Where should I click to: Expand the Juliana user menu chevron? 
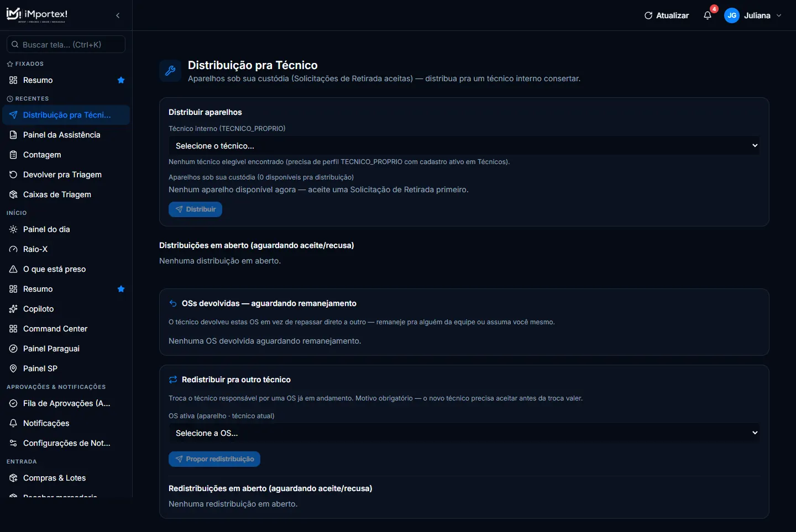(779, 15)
